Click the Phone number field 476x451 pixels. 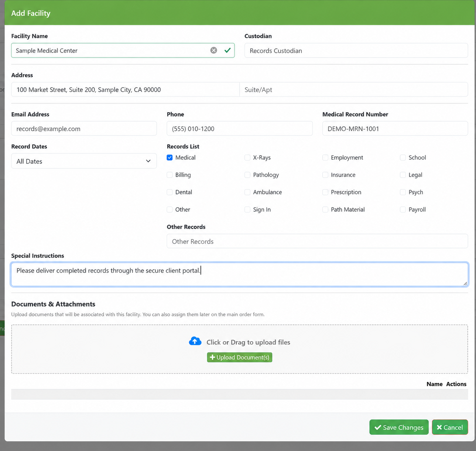coord(240,129)
